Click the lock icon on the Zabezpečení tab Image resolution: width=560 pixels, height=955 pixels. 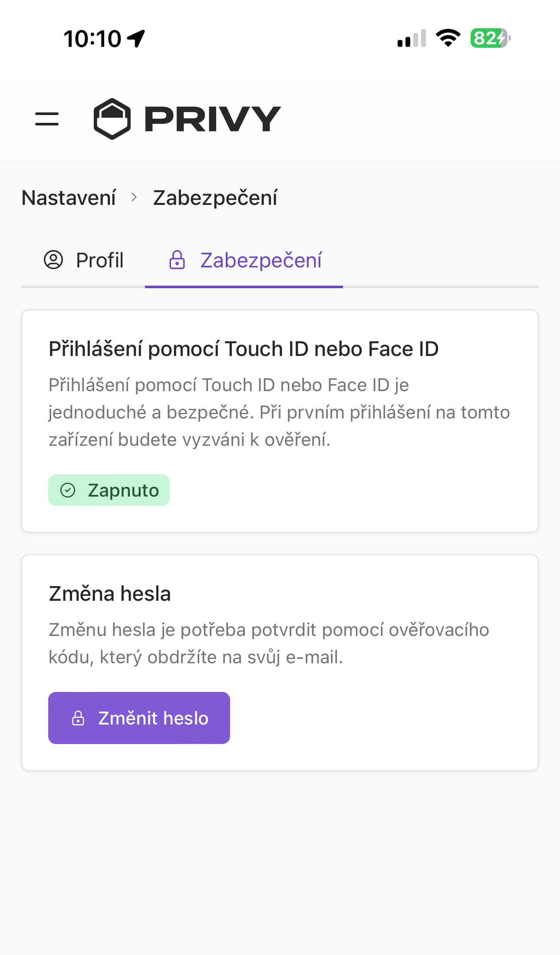(x=178, y=260)
